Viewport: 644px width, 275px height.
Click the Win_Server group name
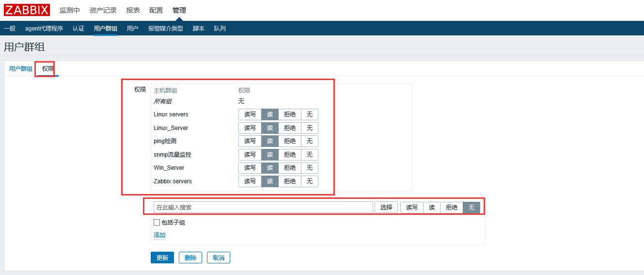tap(169, 168)
